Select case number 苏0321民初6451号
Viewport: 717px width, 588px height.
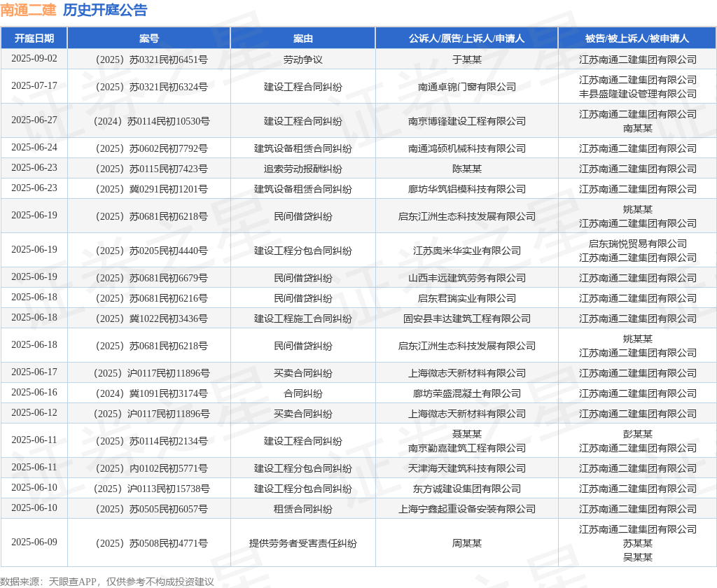point(152,59)
